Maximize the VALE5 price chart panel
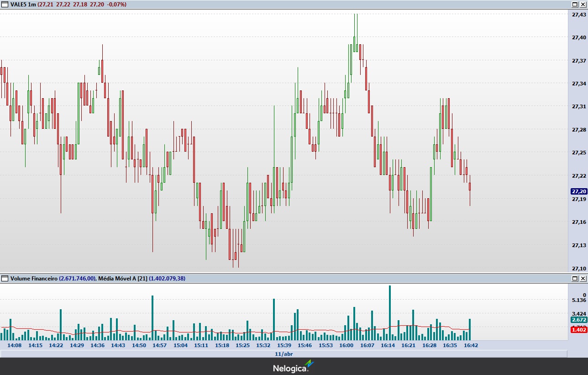The width and height of the screenshot is (588, 375). coord(575,4)
